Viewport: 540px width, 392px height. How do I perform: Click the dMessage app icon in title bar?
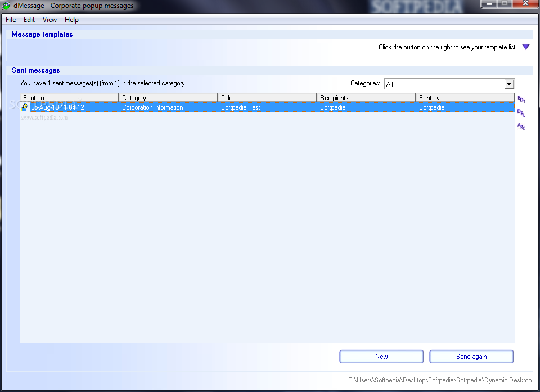click(x=6, y=6)
